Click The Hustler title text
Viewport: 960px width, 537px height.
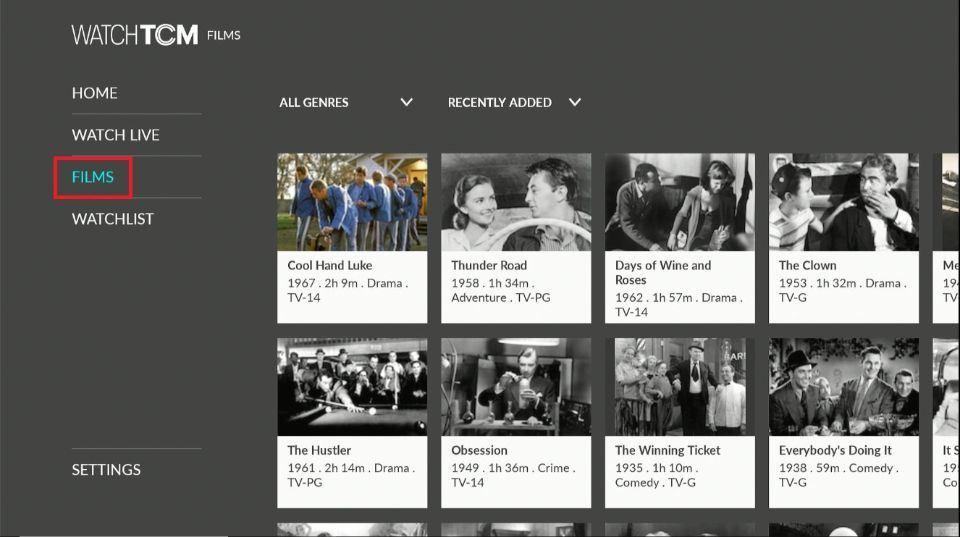pyautogui.click(x=319, y=450)
